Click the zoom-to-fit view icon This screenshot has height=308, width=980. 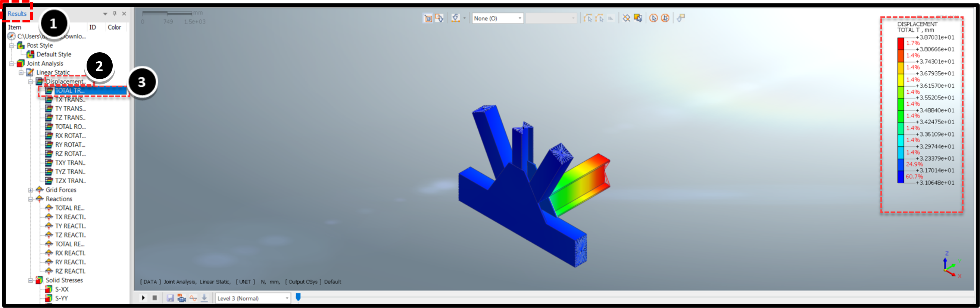428,18
